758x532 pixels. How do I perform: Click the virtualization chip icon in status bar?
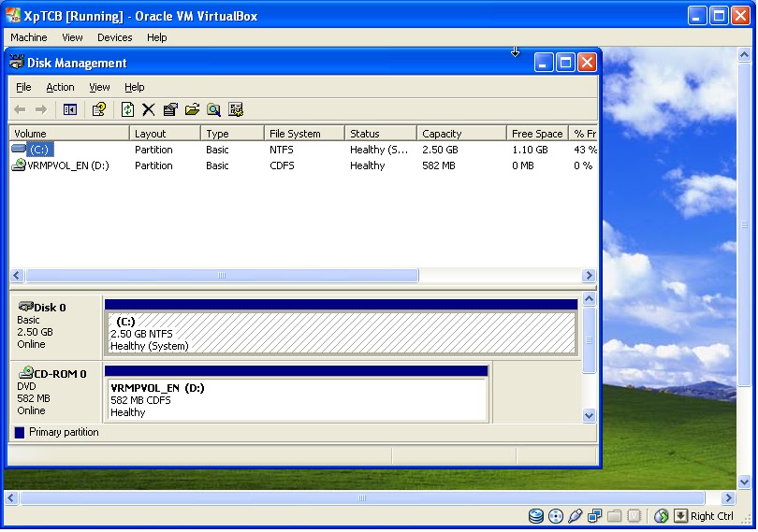tap(634, 516)
